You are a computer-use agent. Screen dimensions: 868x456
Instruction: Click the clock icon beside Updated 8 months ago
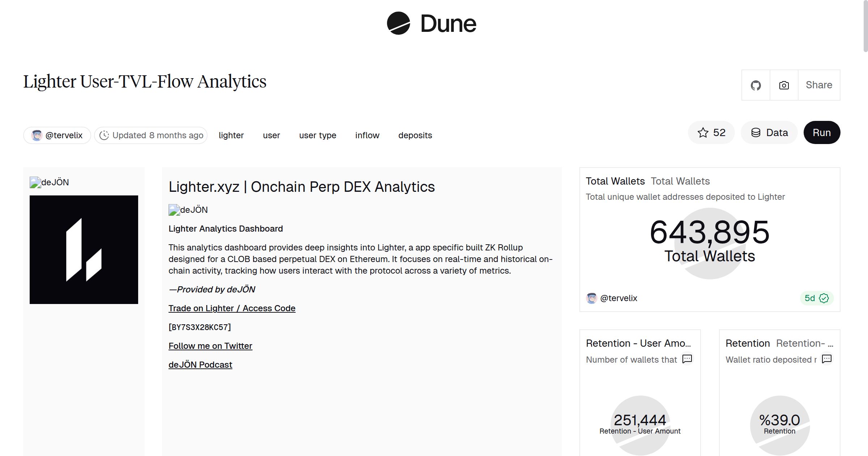104,135
